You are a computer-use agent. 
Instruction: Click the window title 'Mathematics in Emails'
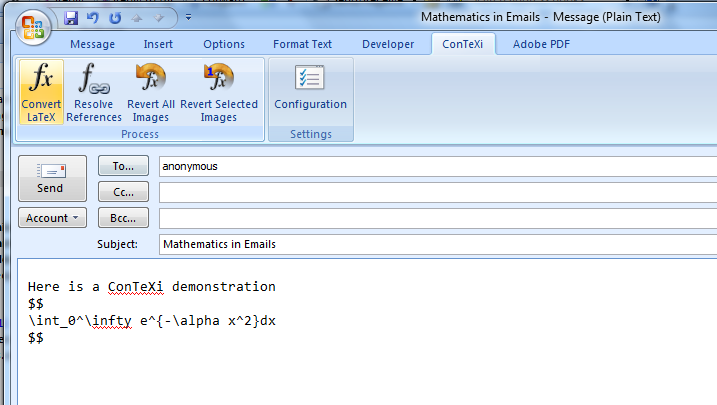[x=480, y=17]
